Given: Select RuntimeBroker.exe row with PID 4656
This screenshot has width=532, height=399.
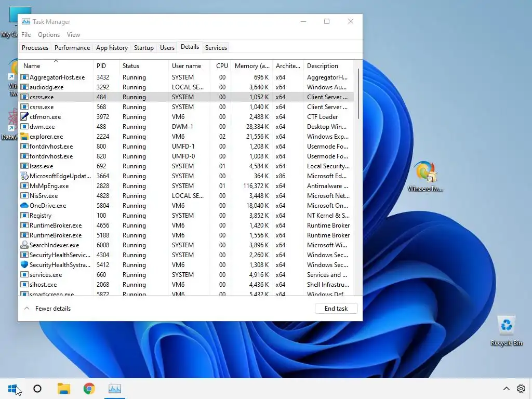Looking at the screenshot, I should coord(187,225).
